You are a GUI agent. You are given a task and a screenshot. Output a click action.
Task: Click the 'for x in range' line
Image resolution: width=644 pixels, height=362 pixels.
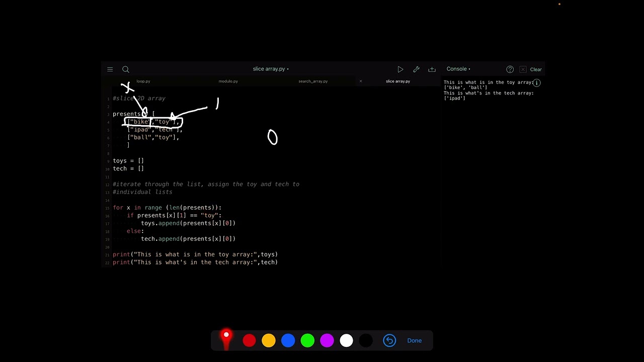[167, 208]
